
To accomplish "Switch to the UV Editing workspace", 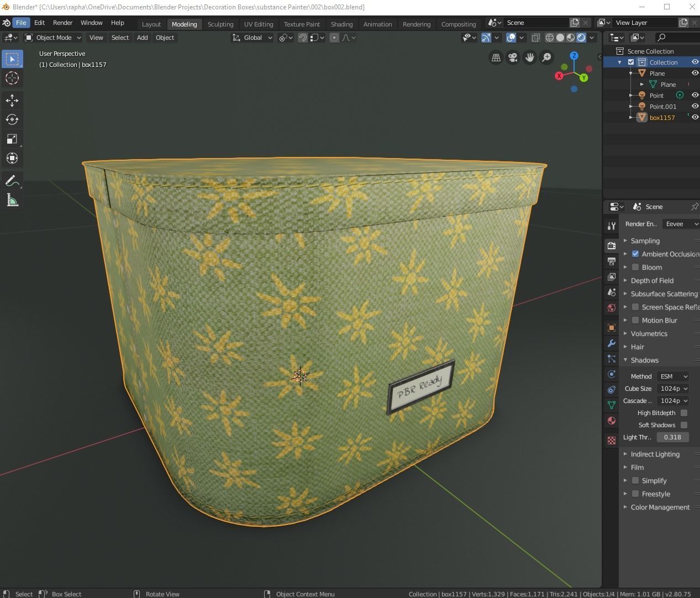I will [x=259, y=24].
